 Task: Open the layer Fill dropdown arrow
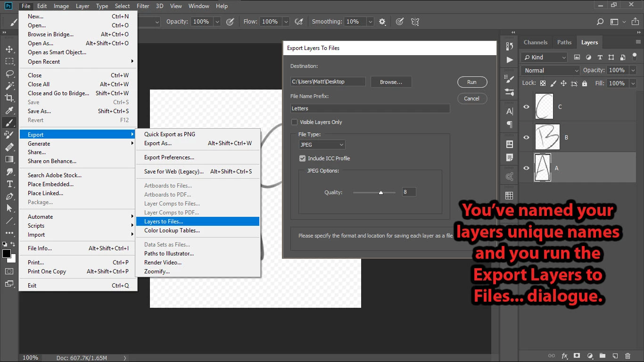tap(633, 83)
